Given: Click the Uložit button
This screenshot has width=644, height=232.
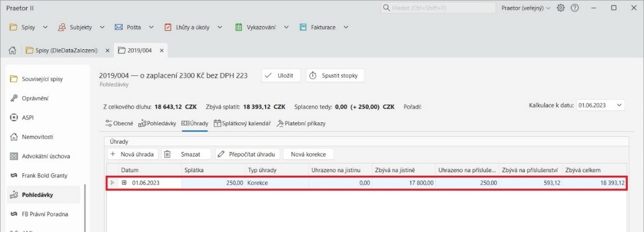Looking at the screenshot, I should [281, 75].
